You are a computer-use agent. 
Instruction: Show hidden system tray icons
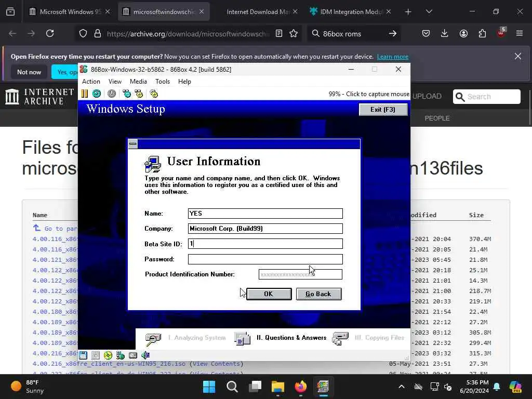tap(402, 387)
